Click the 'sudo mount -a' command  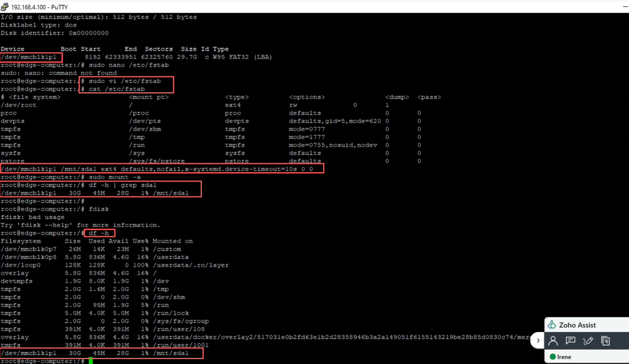click(x=115, y=177)
